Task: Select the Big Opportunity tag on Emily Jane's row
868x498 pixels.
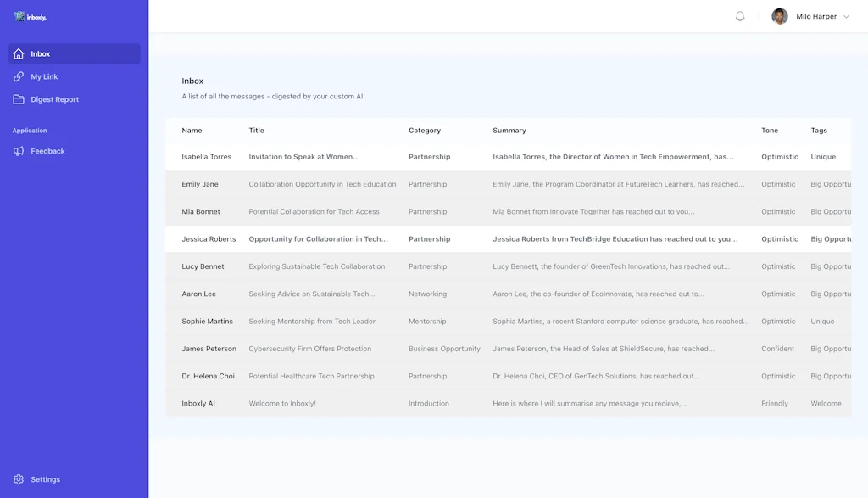Action: point(829,184)
